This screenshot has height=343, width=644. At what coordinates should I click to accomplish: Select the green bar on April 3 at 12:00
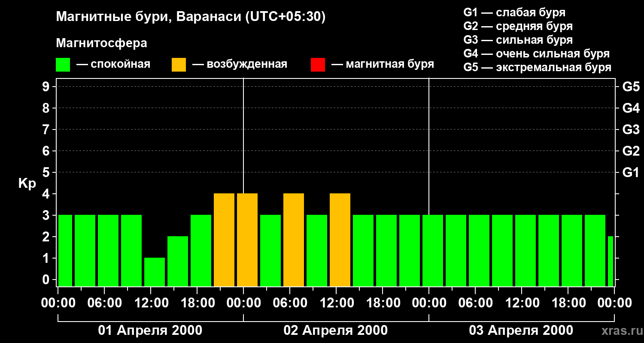pos(526,250)
